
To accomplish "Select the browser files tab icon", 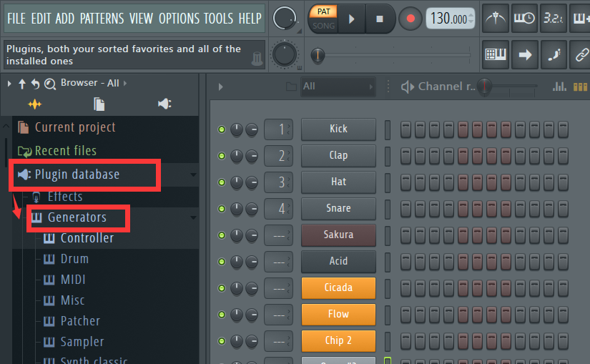I will pos(99,104).
